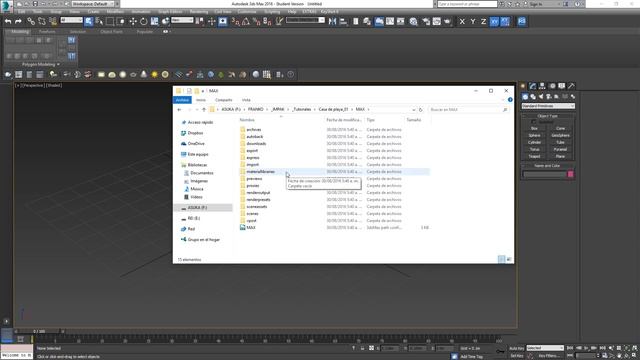Image resolution: width=640 pixels, height=360 pixels.
Task: Open the Edit menu in 3ds Max
Action: (22, 12)
